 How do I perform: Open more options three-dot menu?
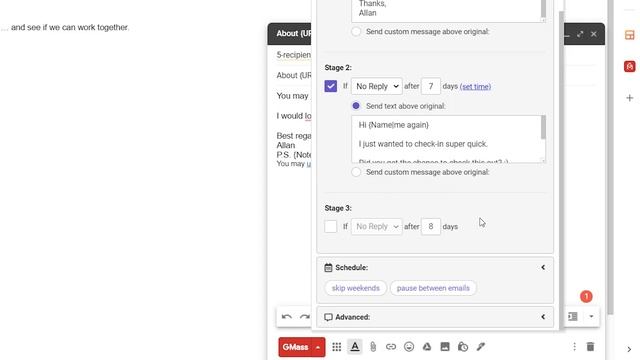[574, 347]
